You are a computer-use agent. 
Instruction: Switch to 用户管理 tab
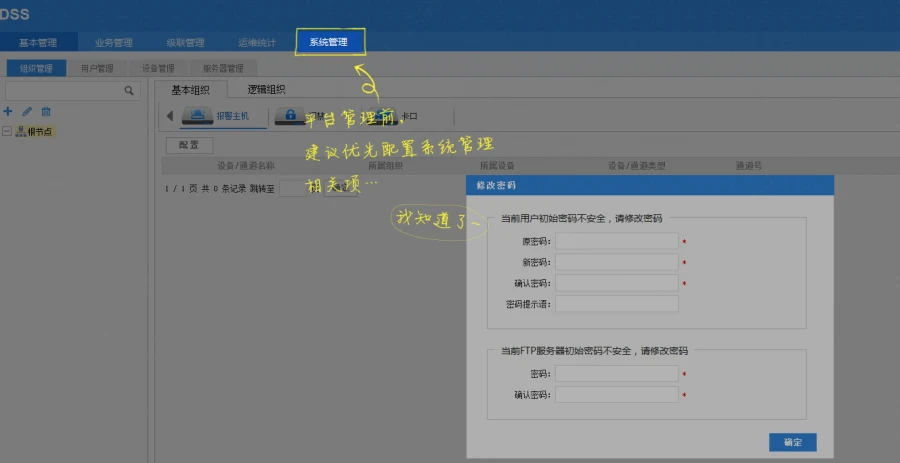pos(97,68)
